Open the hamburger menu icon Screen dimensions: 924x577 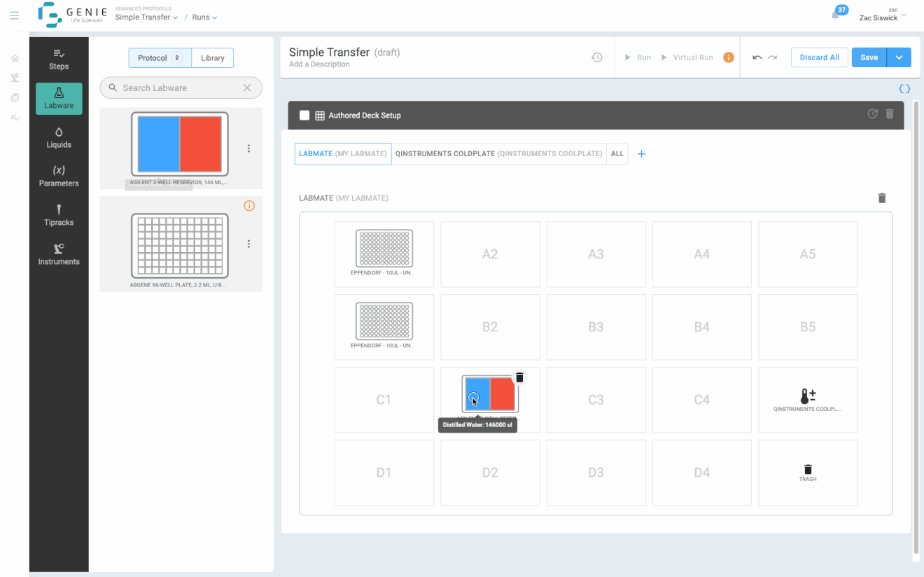pos(14,15)
